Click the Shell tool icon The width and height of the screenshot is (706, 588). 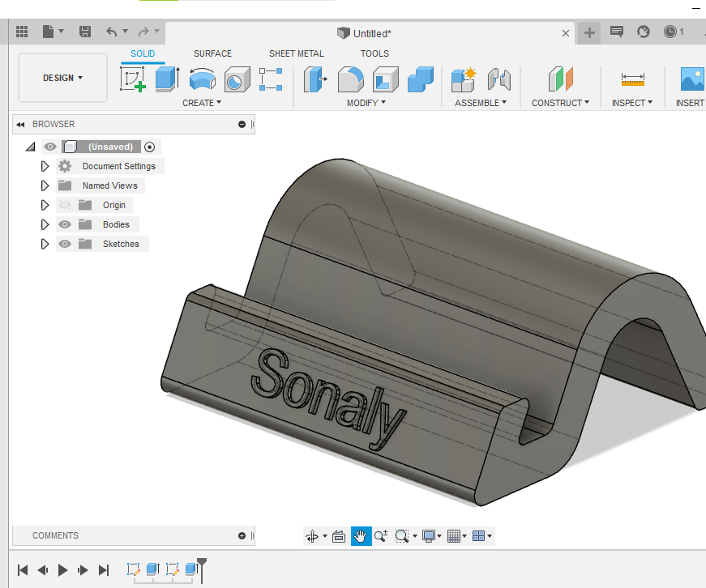(385, 79)
